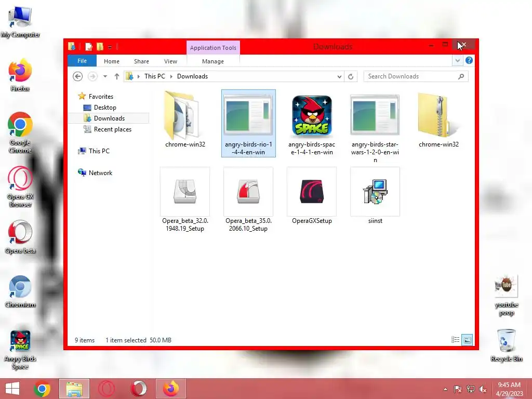The width and height of the screenshot is (532, 399).
Task: Open the youtube poop desktop file
Action: coord(506,296)
